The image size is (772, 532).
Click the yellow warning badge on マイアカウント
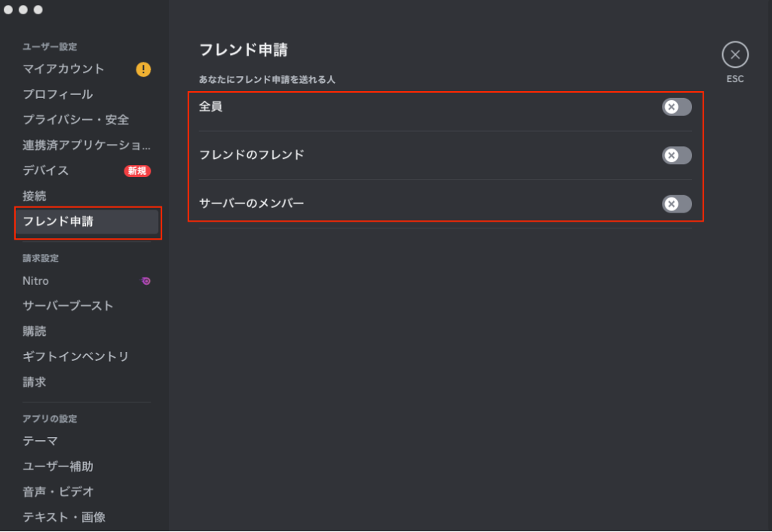coord(143,69)
